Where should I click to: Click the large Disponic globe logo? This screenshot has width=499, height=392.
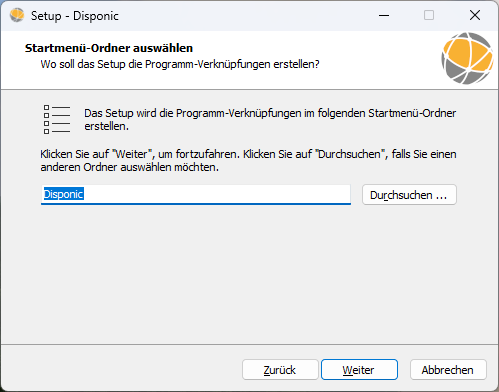(x=467, y=58)
